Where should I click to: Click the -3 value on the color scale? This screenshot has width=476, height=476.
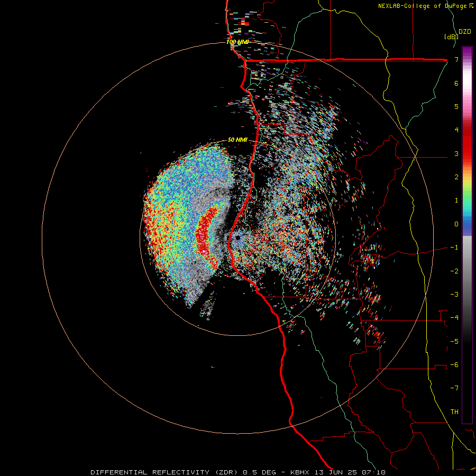[x=454, y=295]
